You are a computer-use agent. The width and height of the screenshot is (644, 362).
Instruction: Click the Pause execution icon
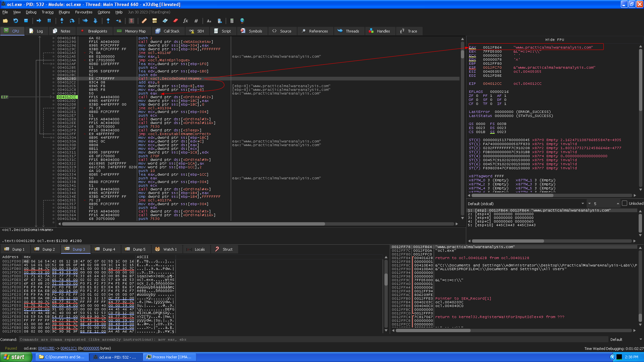pyautogui.click(x=49, y=21)
